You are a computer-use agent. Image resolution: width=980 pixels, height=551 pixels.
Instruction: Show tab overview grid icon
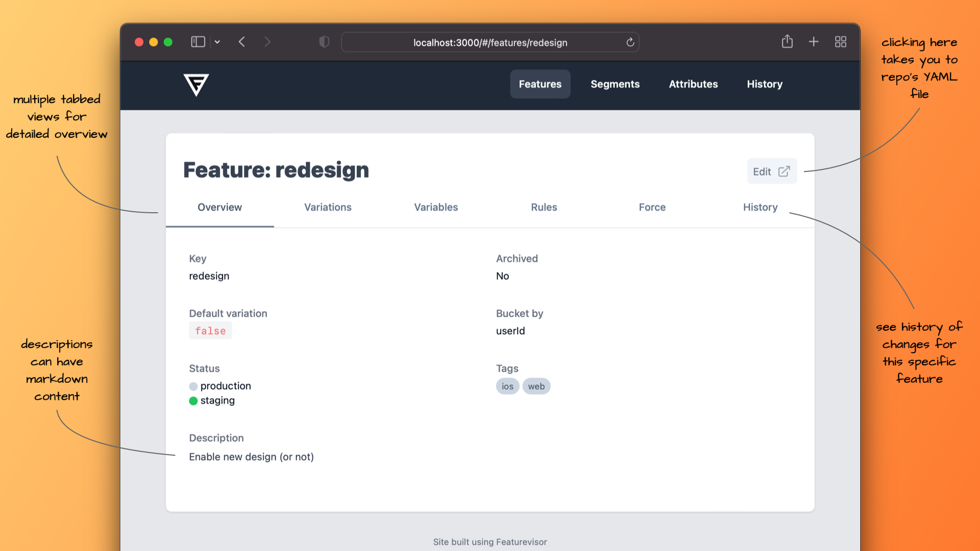(841, 42)
